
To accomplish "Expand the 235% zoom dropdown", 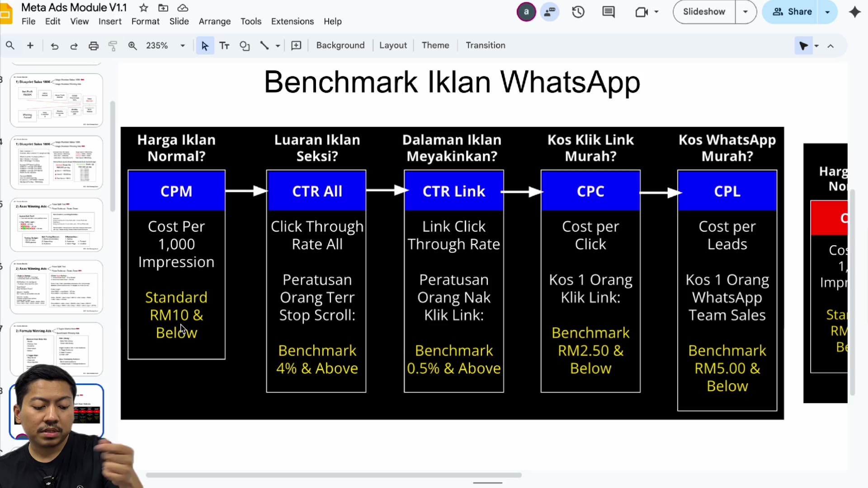I will pyautogui.click(x=183, y=46).
